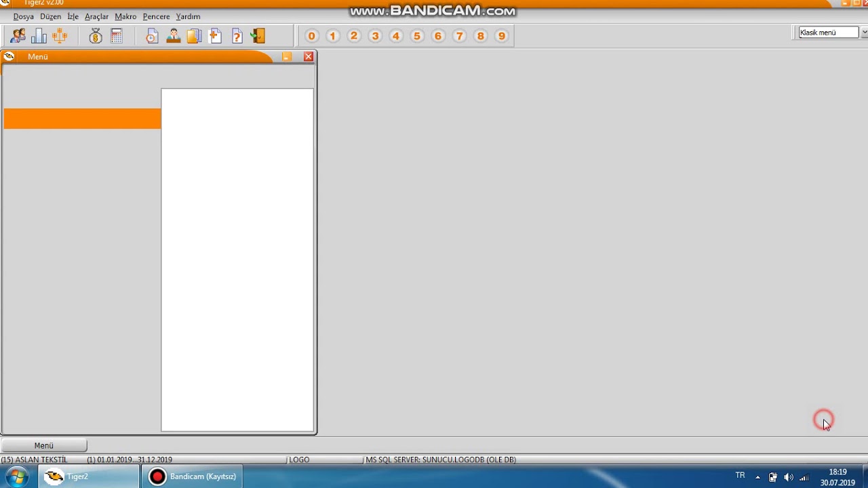868x488 pixels.
Task: Open the document with question mark icon
Action: click(x=237, y=36)
